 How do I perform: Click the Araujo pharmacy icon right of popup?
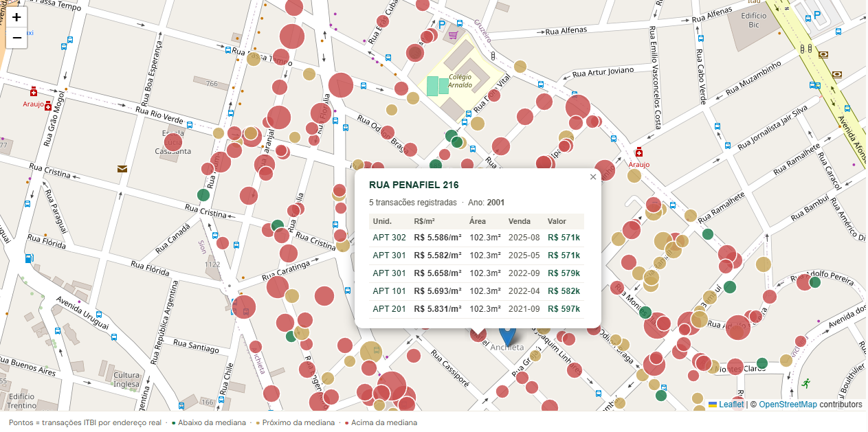click(638, 152)
